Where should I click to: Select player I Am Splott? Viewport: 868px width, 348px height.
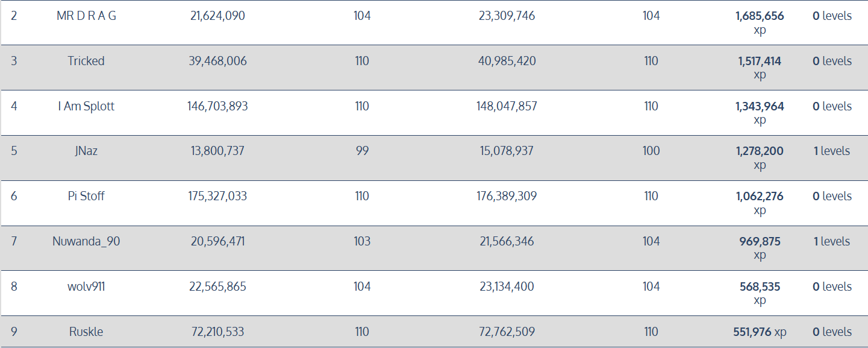click(86, 106)
